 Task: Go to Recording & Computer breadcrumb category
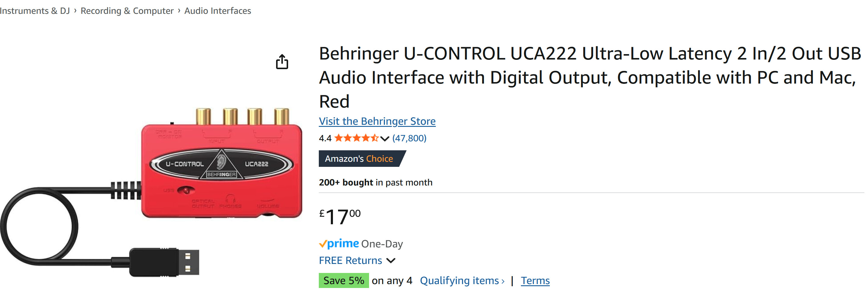point(127,11)
